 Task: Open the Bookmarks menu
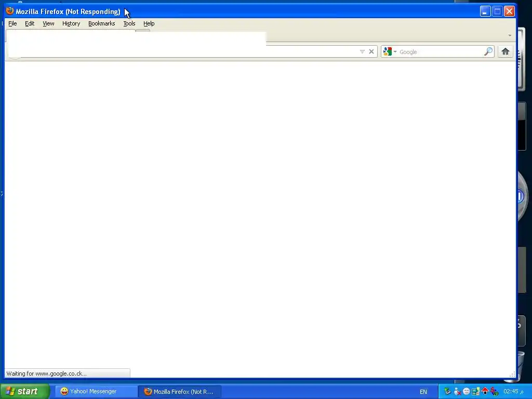pos(101,23)
